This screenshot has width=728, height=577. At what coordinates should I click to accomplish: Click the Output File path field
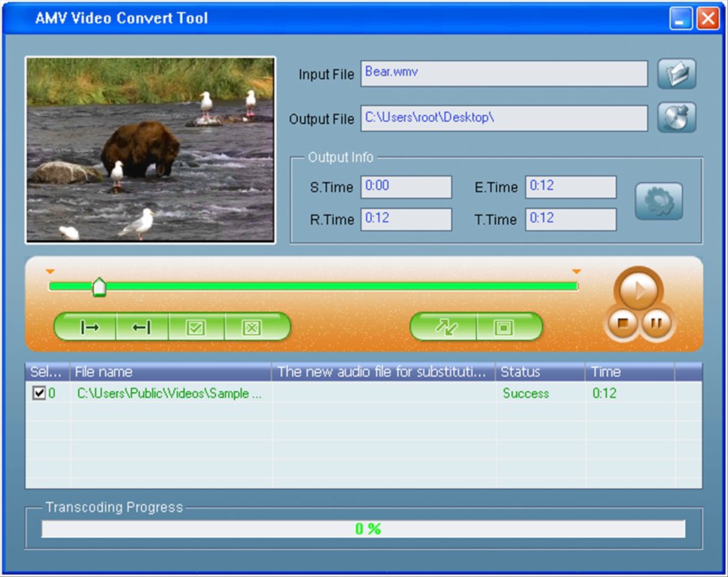coord(504,118)
